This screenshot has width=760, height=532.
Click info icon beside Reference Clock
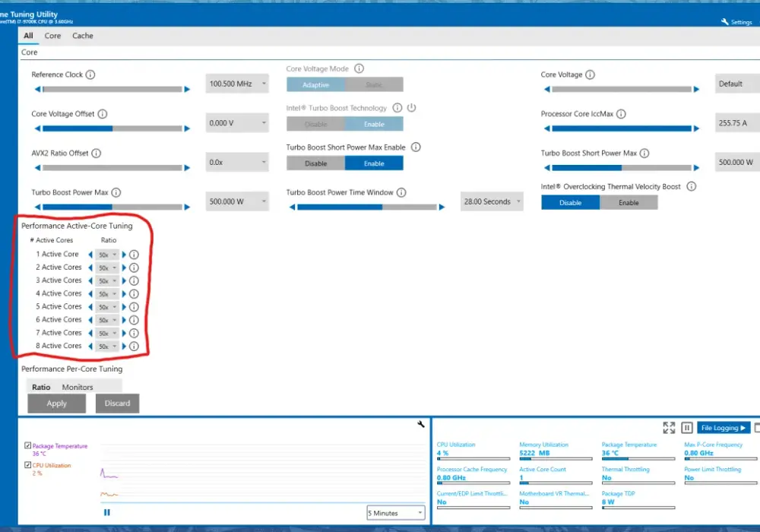90,74
